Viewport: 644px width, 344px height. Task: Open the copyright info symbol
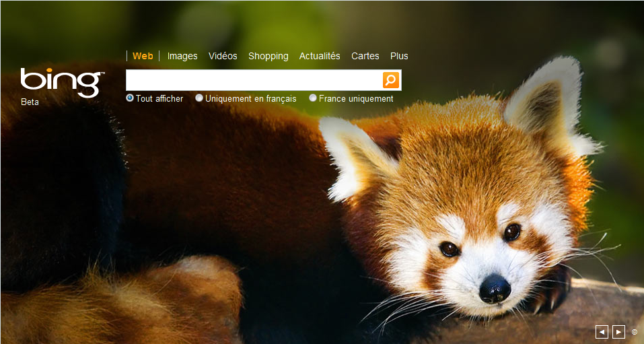(635, 332)
